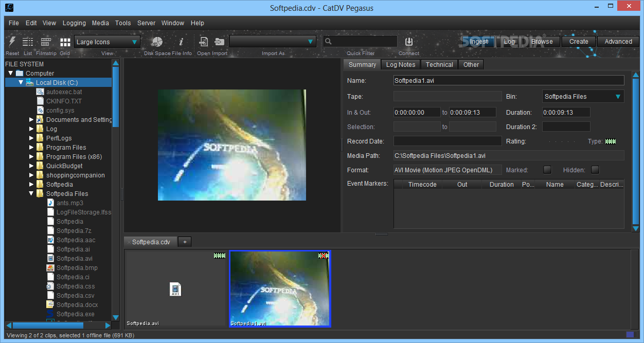Click the Browse layout button
644x343 pixels.
(542, 42)
